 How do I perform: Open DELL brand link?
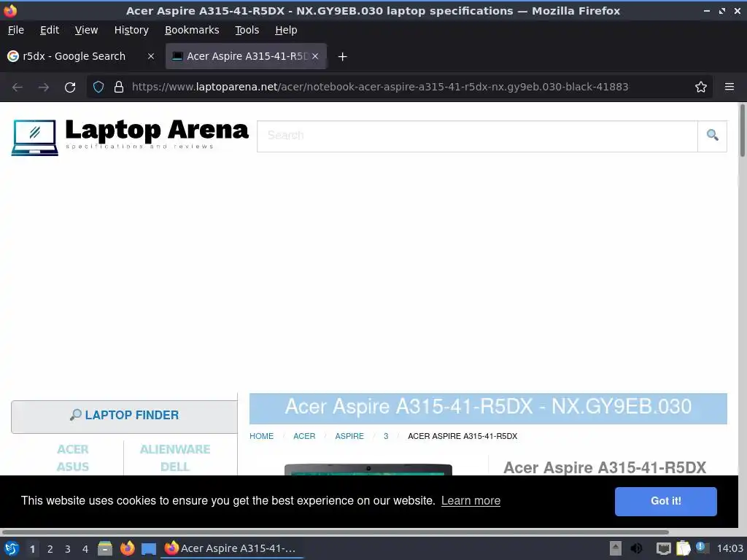[175, 467]
